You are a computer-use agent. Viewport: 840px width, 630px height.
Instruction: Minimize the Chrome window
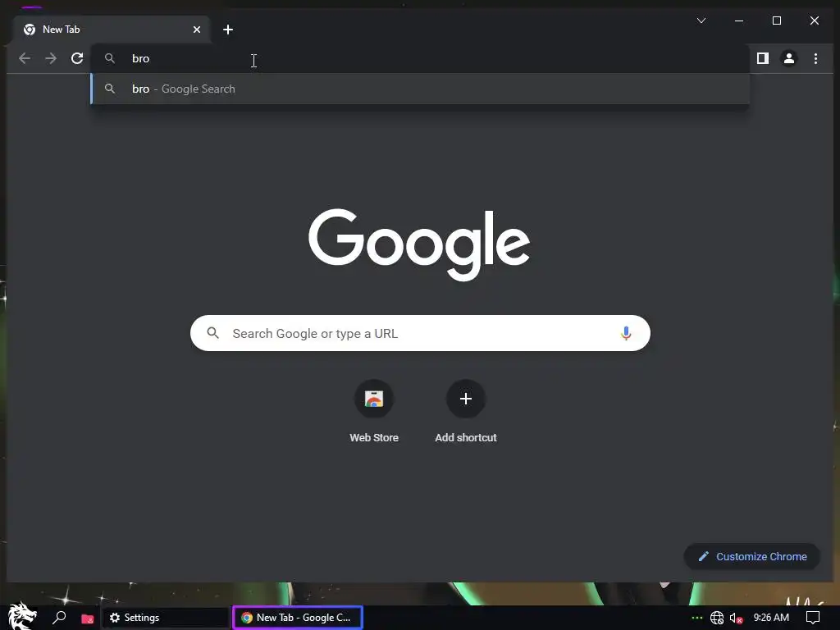[x=739, y=21]
